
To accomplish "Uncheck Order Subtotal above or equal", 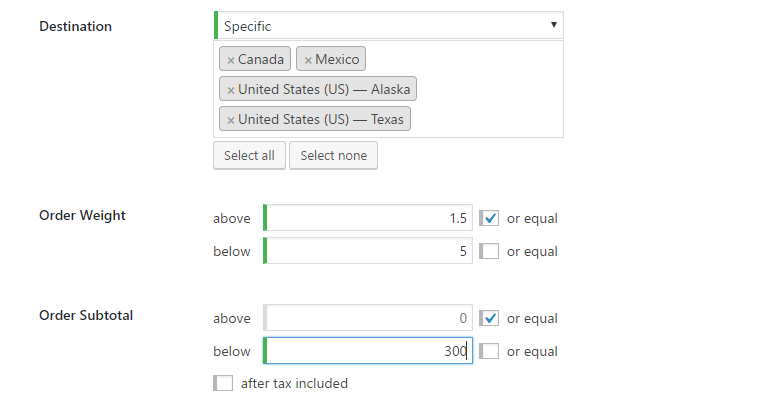I will click(x=489, y=318).
